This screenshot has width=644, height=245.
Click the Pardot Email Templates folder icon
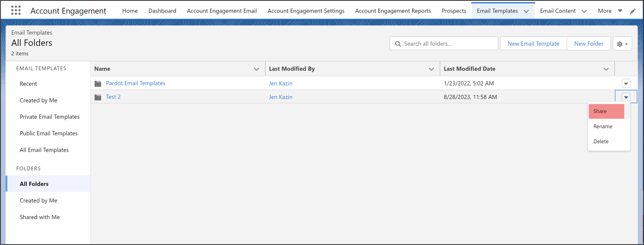pos(98,84)
